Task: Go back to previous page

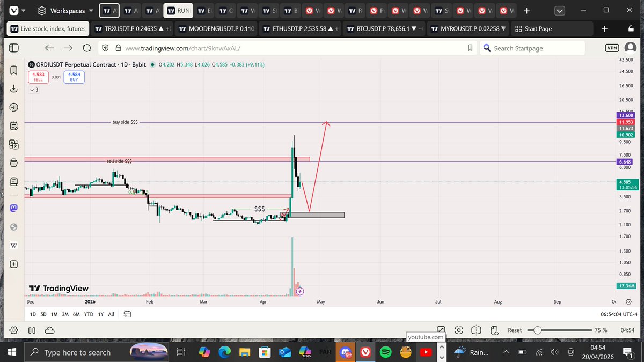Action: click(49, 48)
